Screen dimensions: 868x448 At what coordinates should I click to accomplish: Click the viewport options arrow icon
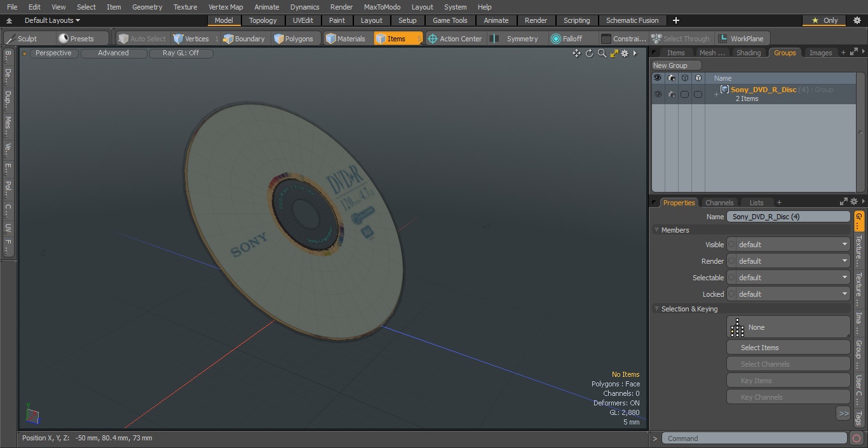click(x=635, y=53)
